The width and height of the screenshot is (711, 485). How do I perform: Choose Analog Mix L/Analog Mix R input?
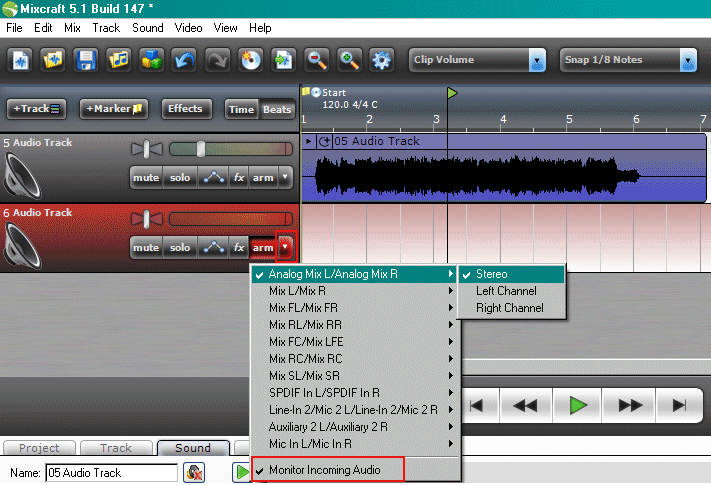pyautogui.click(x=356, y=274)
